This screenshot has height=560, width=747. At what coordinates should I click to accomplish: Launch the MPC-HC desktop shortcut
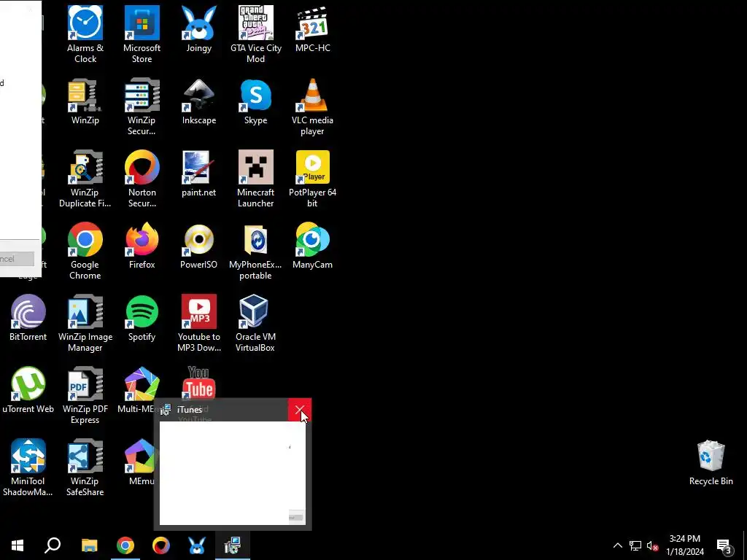coord(312,29)
